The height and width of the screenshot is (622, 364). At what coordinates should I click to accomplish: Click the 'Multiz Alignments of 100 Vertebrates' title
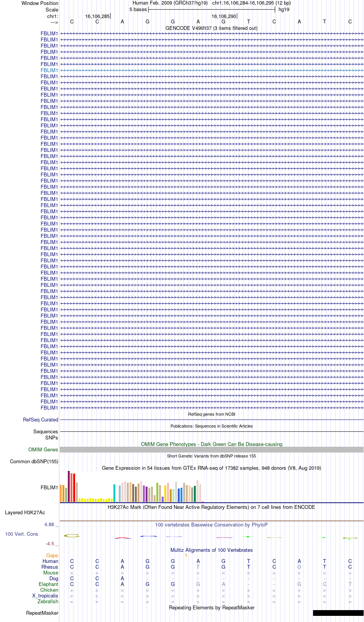[x=212, y=550]
